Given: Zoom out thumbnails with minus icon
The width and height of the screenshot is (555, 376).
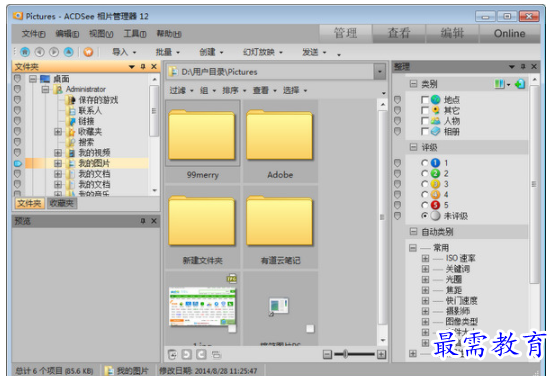Looking at the screenshot, I should click(327, 354).
